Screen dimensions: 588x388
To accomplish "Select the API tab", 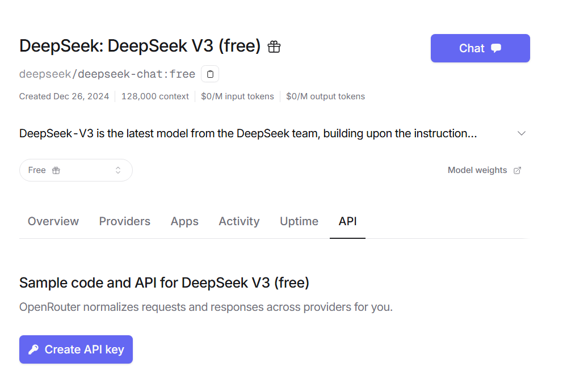I will pos(347,221).
